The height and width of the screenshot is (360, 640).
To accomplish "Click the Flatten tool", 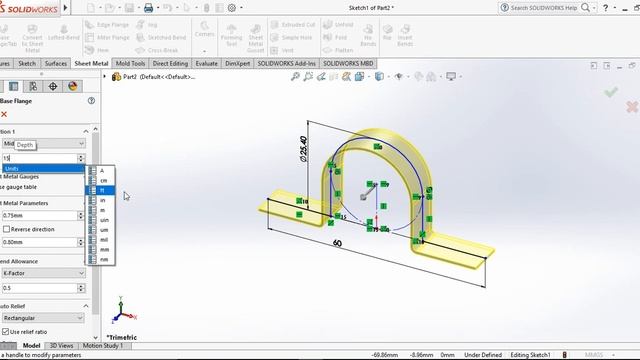I will click(338, 50).
